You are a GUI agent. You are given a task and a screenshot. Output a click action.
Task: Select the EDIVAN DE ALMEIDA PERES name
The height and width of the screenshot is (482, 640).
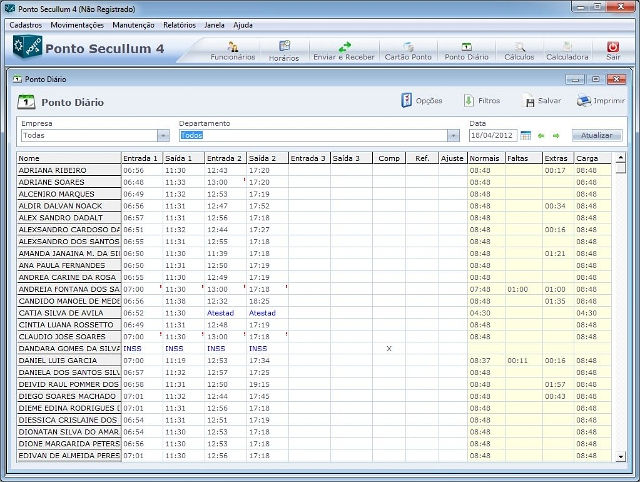69,455
